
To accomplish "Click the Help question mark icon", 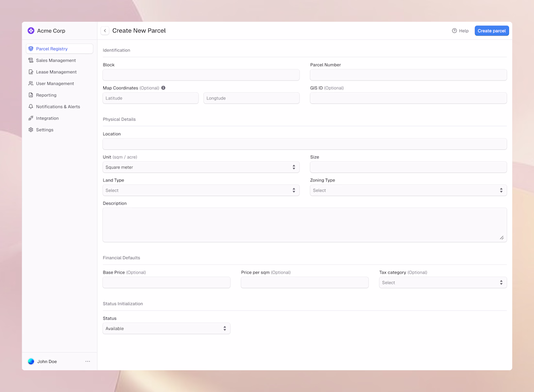I will coord(454,31).
